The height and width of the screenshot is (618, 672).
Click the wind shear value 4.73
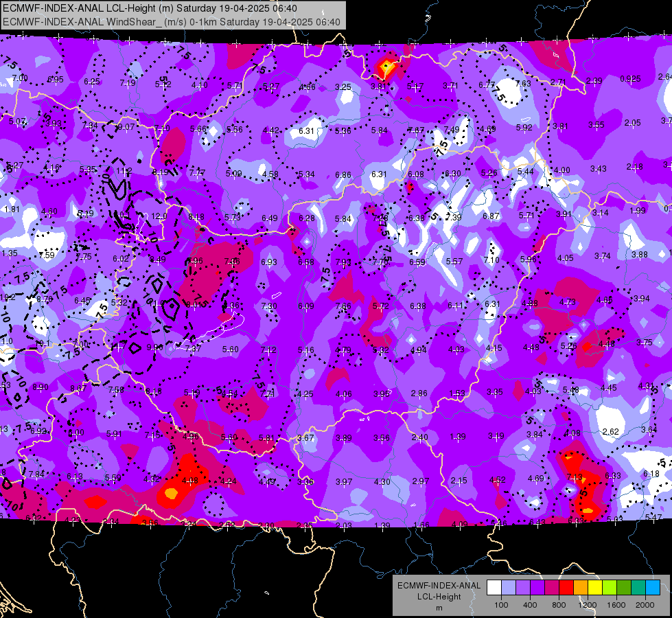click(x=568, y=302)
